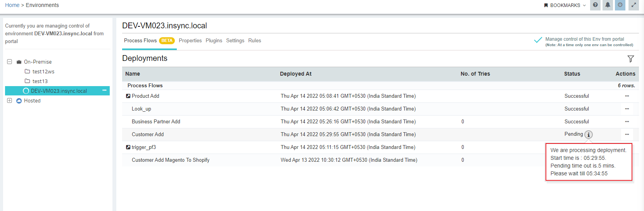Select the test13 folder in tree
The height and width of the screenshot is (211, 644).
[x=40, y=81]
